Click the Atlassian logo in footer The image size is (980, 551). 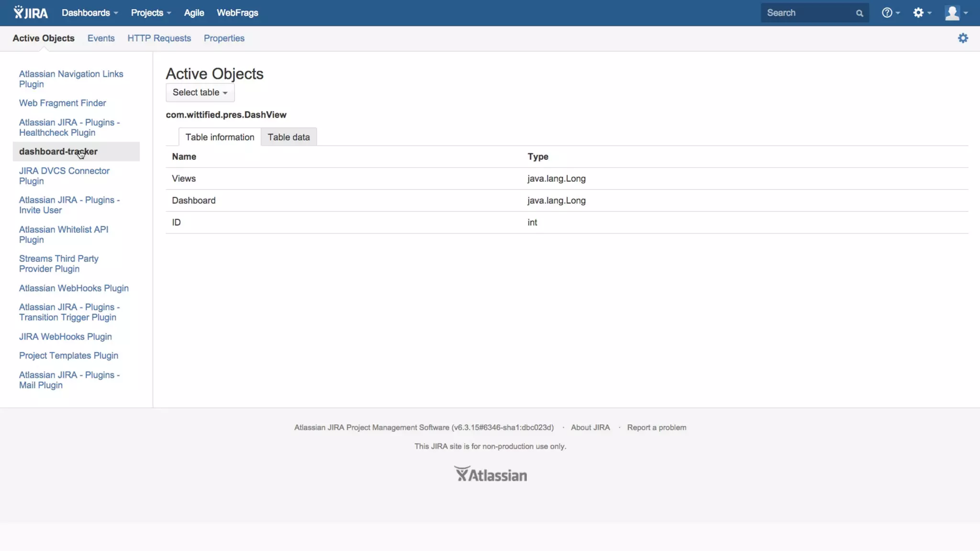490,474
